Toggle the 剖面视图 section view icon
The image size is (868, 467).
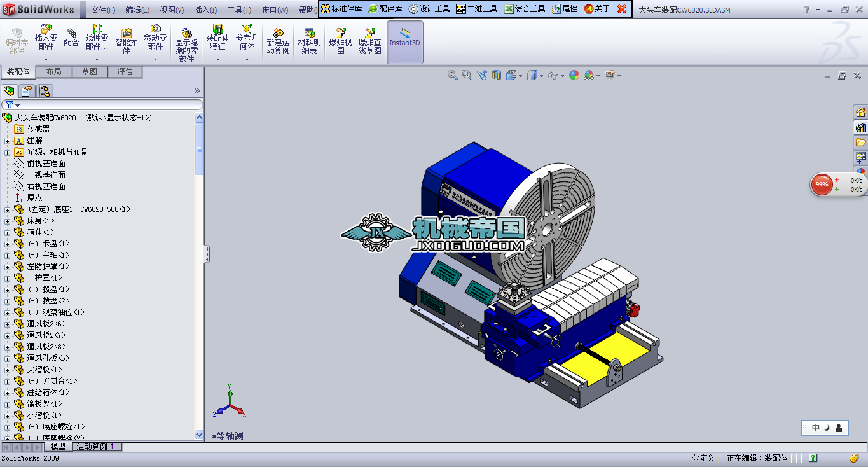tap(497, 75)
